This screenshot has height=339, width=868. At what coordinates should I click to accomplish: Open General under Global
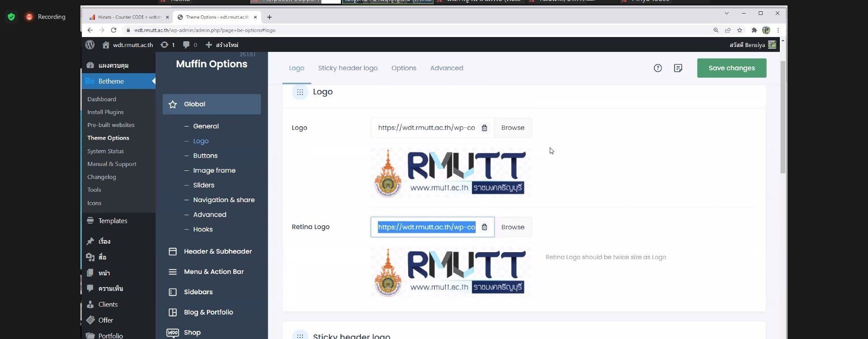206,126
